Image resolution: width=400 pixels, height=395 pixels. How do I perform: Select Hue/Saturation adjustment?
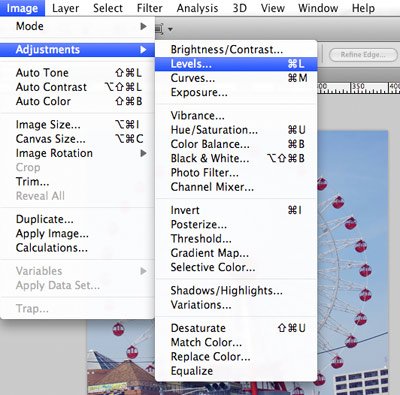[x=236, y=130]
